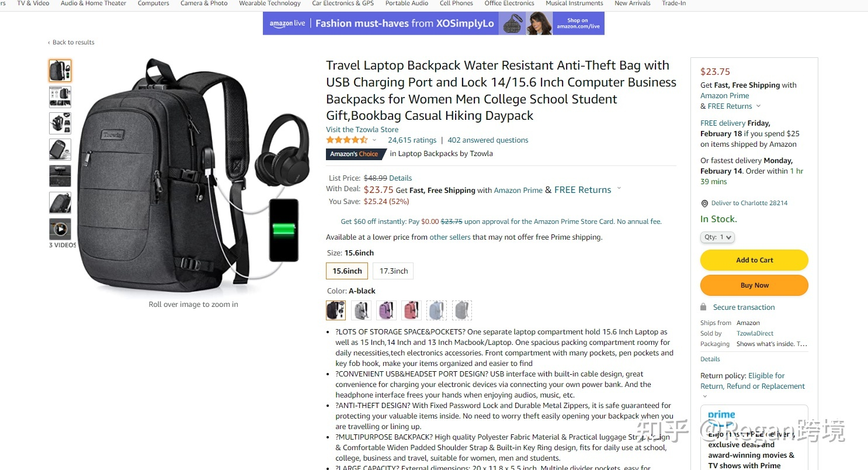This screenshot has height=470, width=868.
Task: Go back to results link
Action: pos(71,42)
